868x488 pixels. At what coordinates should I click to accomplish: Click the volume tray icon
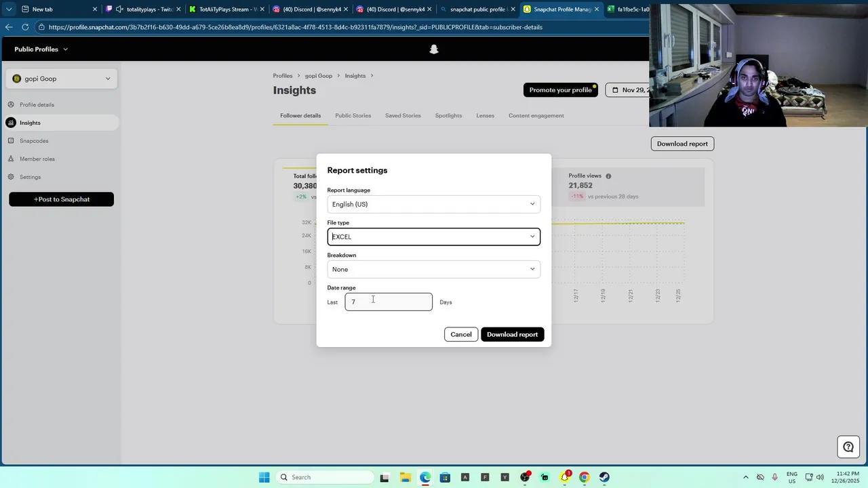(820, 477)
